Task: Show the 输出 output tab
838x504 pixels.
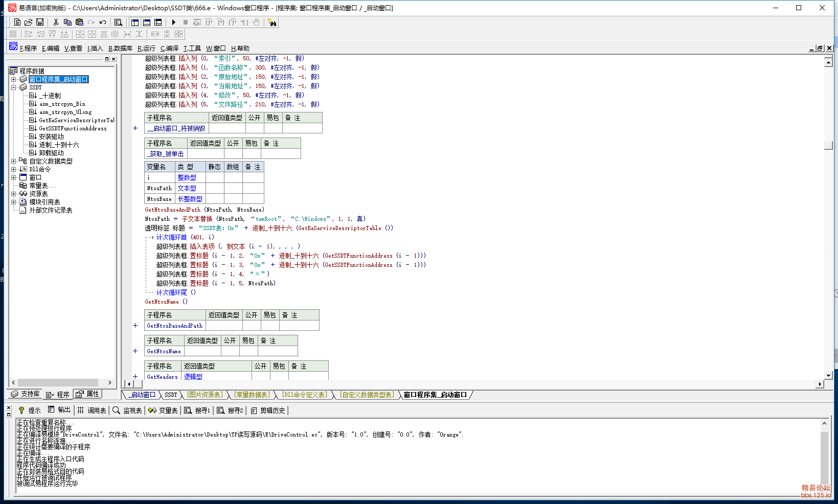Action: point(59,410)
